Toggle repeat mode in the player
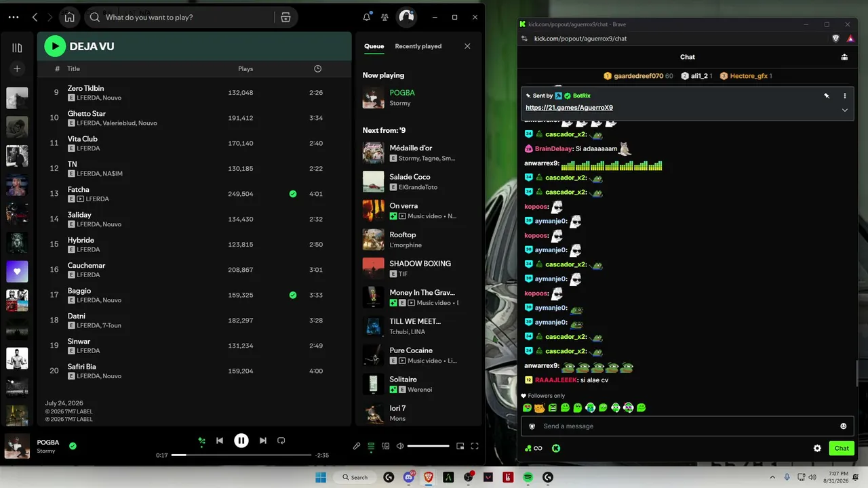Image resolution: width=868 pixels, height=488 pixels. [281, 441]
